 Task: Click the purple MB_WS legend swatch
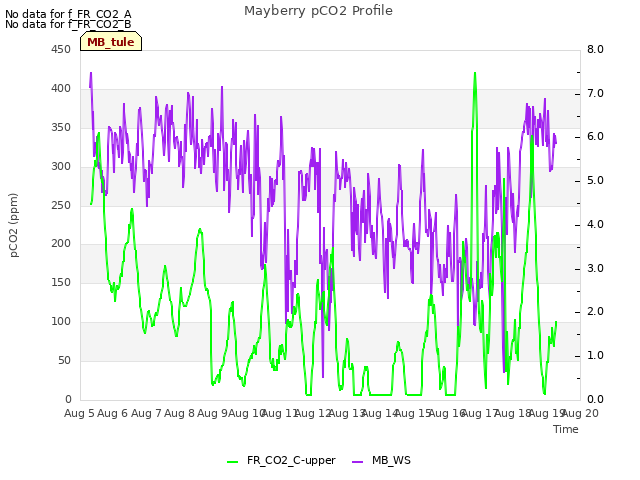357,462
